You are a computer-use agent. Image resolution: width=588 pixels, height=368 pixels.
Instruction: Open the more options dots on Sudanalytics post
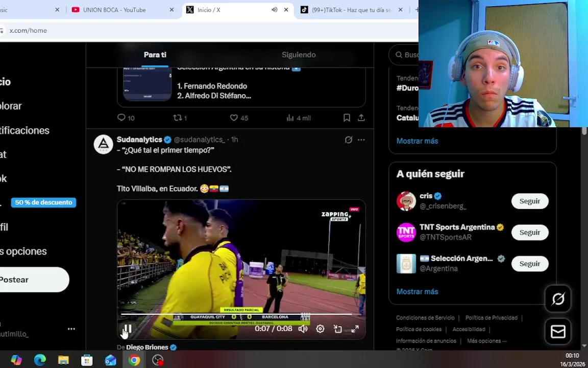point(361,140)
